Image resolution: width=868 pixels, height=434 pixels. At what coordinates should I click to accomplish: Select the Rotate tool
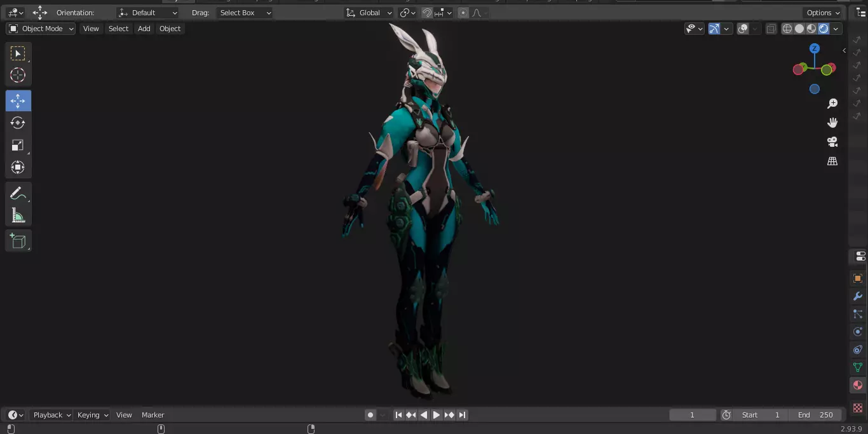coord(18,123)
